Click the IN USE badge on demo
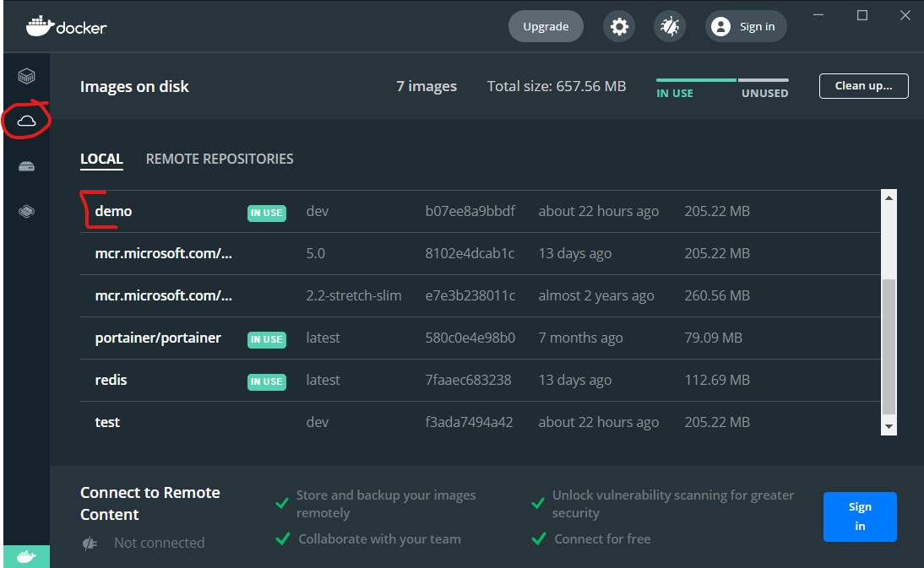This screenshot has height=568, width=924. (267, 213)
